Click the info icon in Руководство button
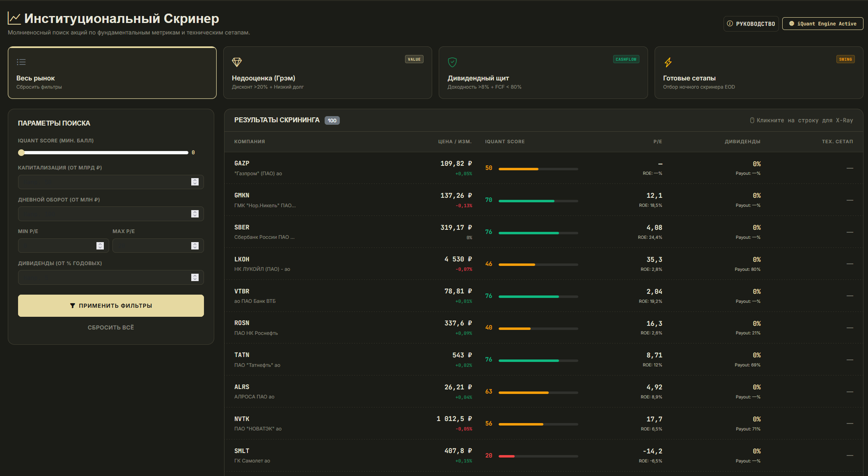868x476 pixels. point(730,24)
